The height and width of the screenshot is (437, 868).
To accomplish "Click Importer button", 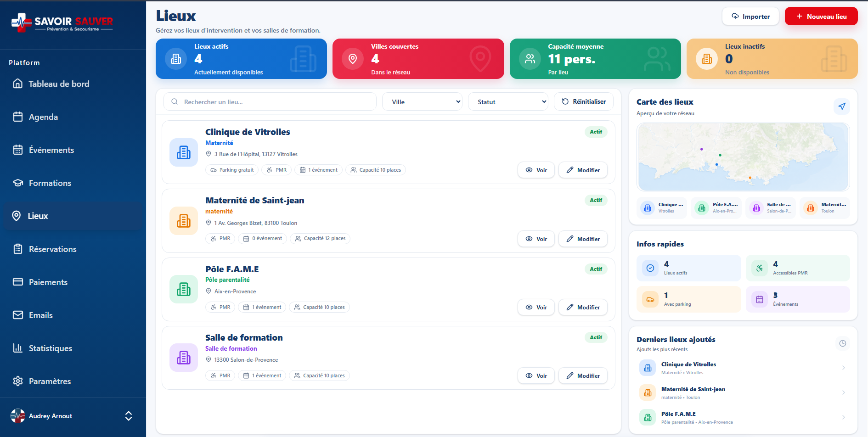I will coord(750,17).
